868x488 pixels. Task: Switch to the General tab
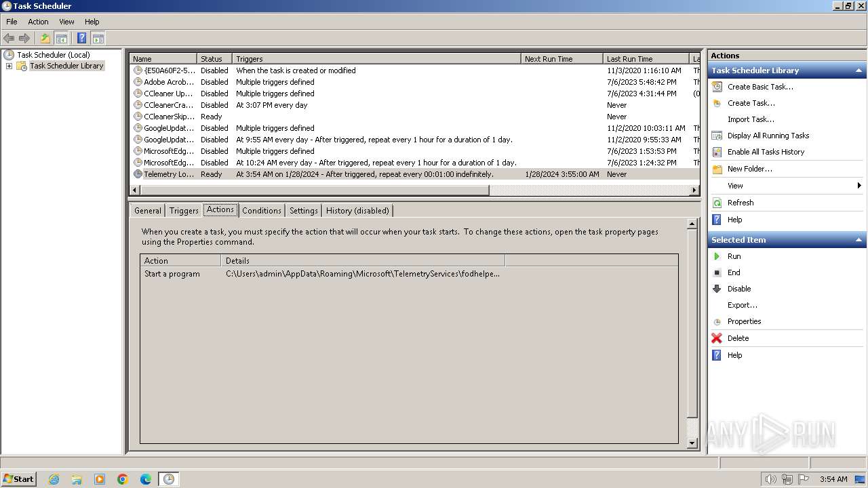tap(148, 211)
